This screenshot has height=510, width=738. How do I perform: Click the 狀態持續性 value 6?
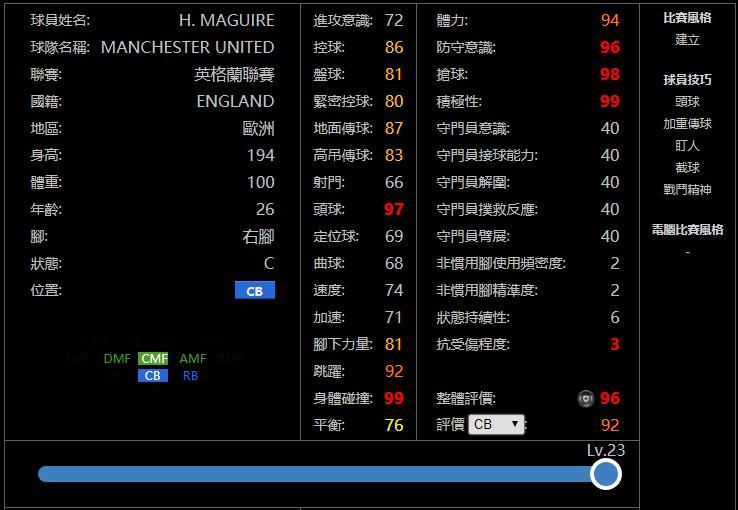click(615, 318)
